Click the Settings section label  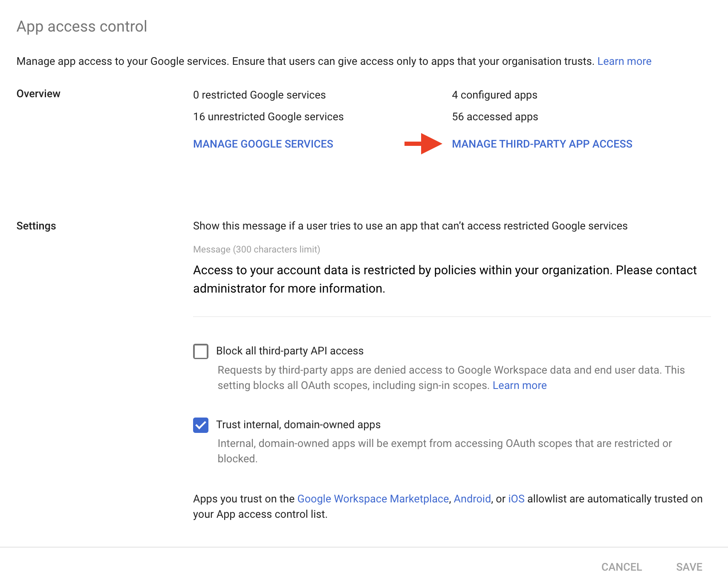click(36, 226)
